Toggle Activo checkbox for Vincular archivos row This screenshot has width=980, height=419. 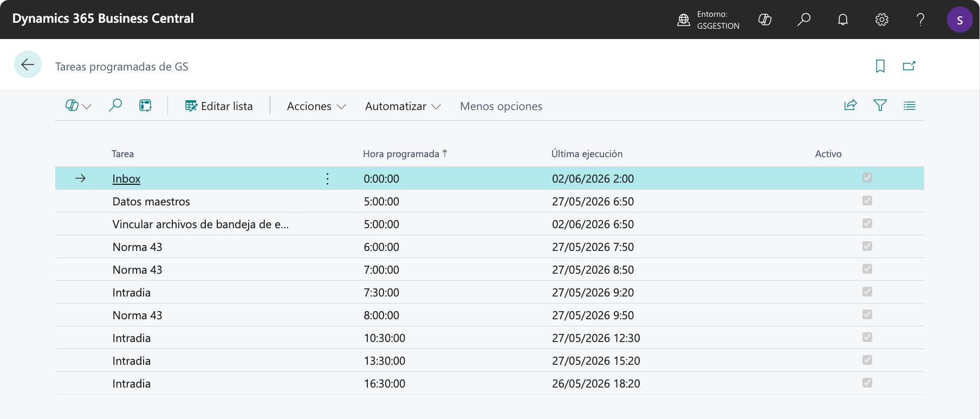[867, 223]
